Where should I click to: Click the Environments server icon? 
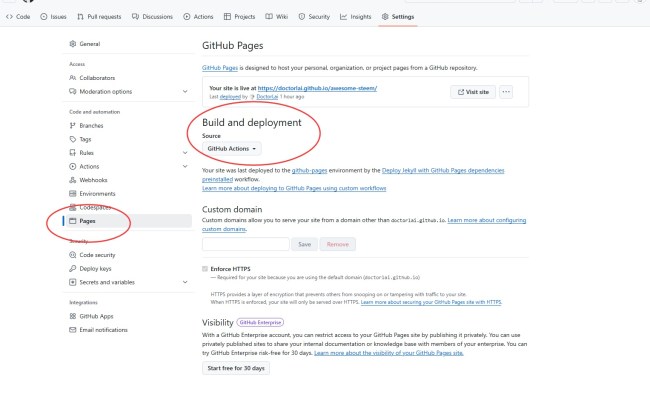pyautogui.click(x=73, y=194)
